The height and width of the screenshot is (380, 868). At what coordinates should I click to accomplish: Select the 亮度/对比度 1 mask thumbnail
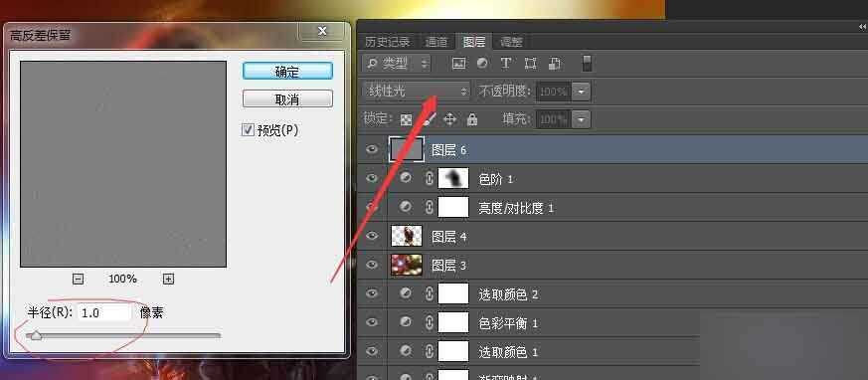pos(453,207)
